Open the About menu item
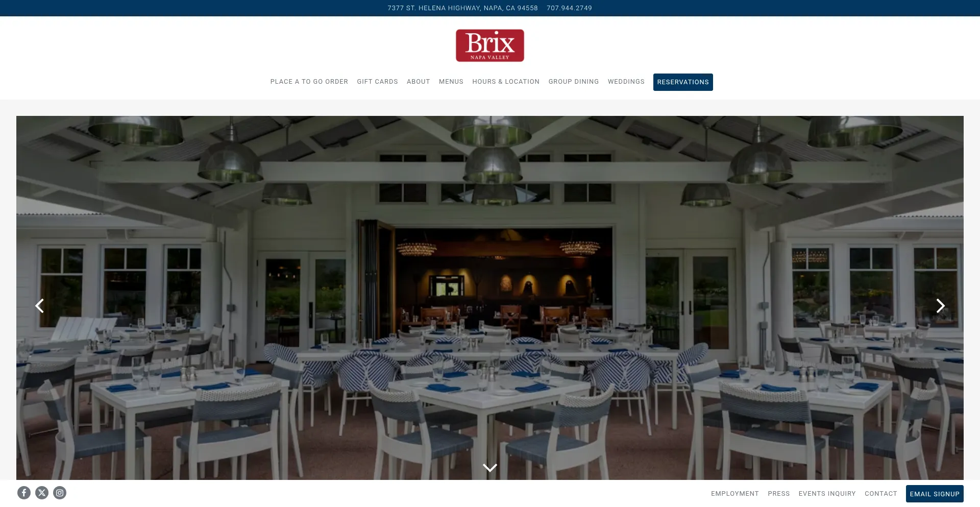This screenshot has width=980, height=507. 419,82
